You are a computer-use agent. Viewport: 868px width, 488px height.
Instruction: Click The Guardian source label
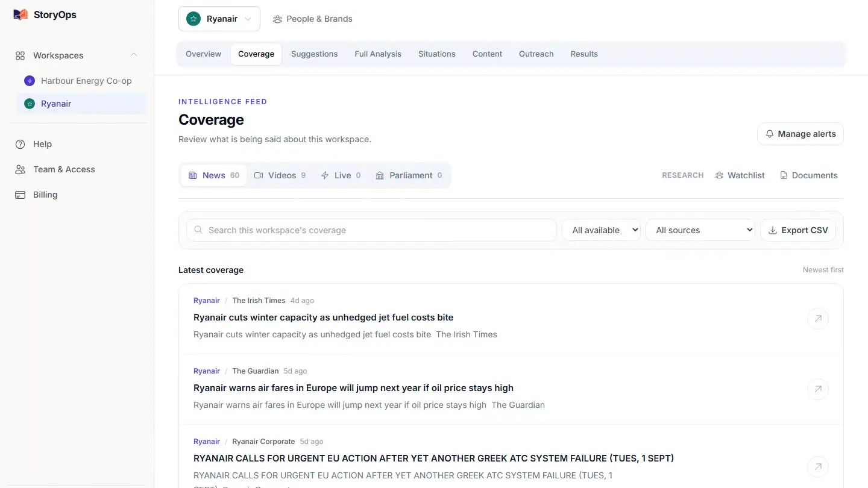point(256,371)
